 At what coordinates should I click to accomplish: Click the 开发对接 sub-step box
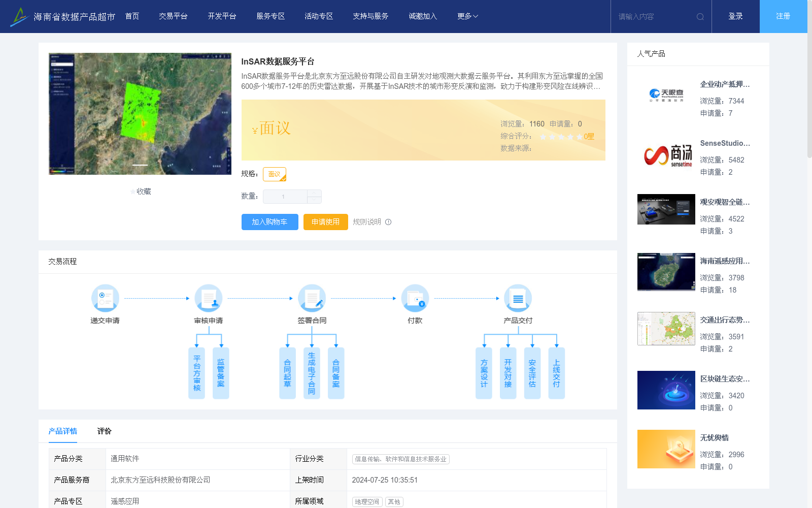point(508,373)
